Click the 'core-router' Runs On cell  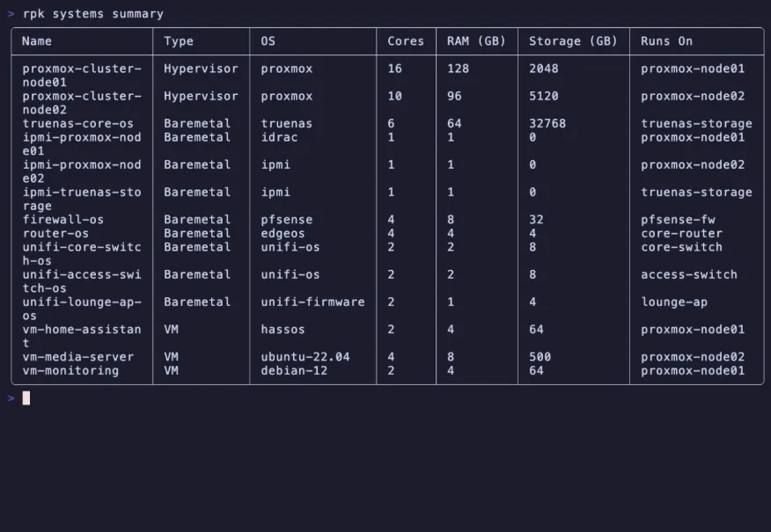click(681, 233)
